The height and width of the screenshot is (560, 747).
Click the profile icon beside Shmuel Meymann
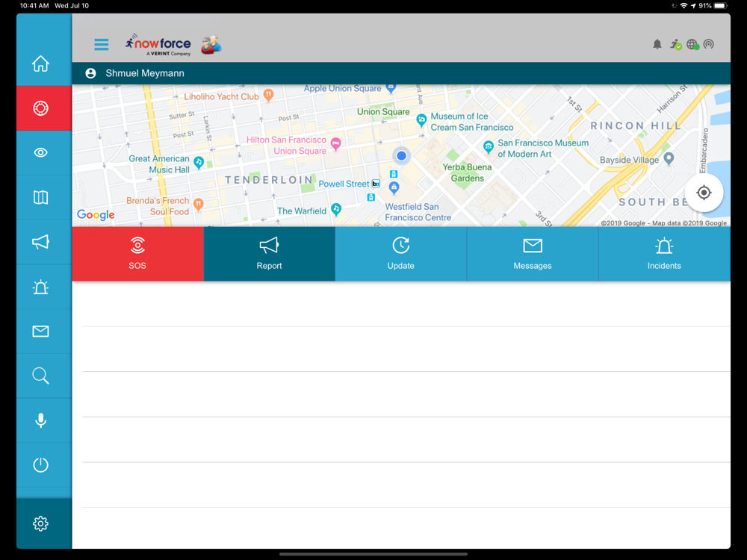coord(90,73)
